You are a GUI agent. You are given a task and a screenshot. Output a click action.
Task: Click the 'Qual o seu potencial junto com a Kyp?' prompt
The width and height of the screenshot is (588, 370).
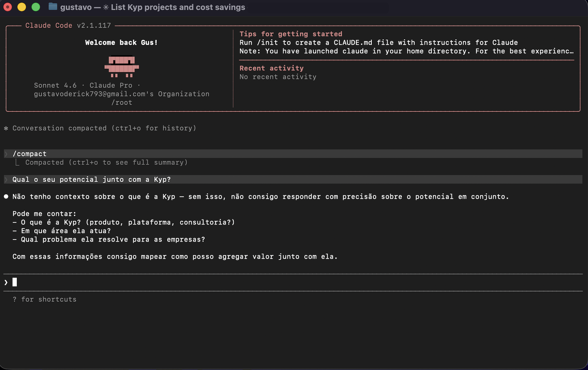[293, 179]
